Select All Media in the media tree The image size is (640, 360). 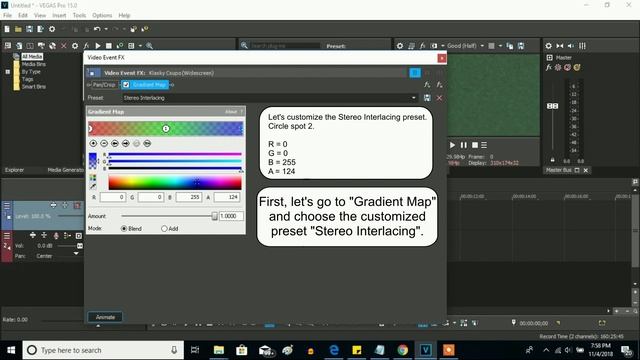click(32, 57)
